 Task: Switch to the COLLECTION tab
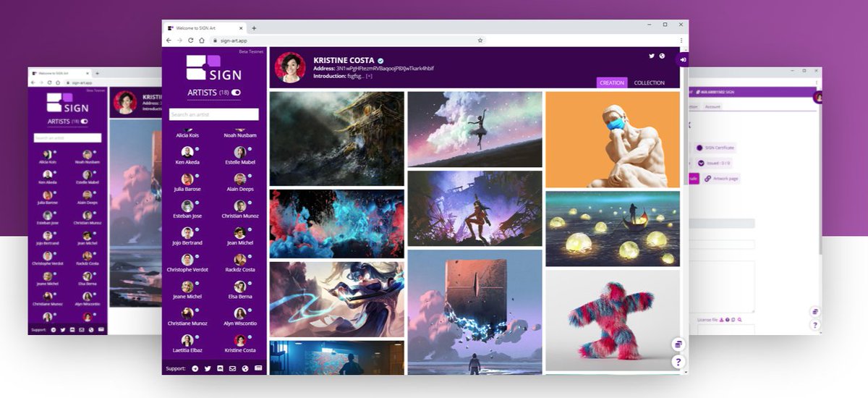click(649, 82)
